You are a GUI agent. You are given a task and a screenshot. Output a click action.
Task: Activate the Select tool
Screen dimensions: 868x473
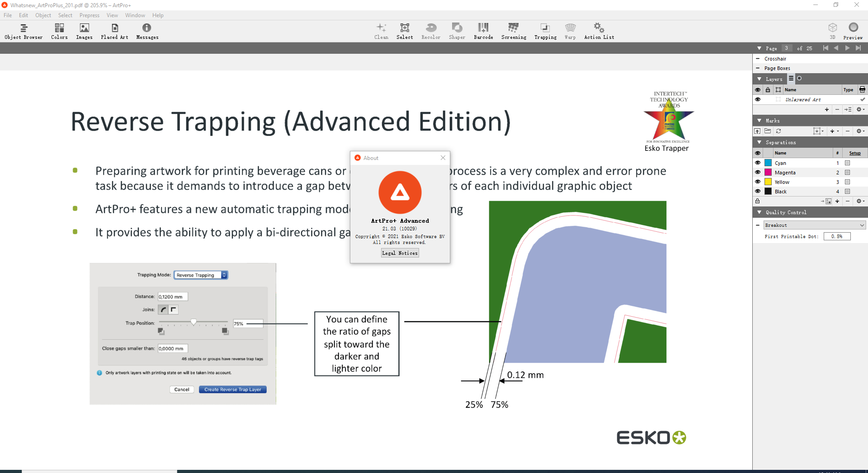pyautogui.click(x=405, y=32)
